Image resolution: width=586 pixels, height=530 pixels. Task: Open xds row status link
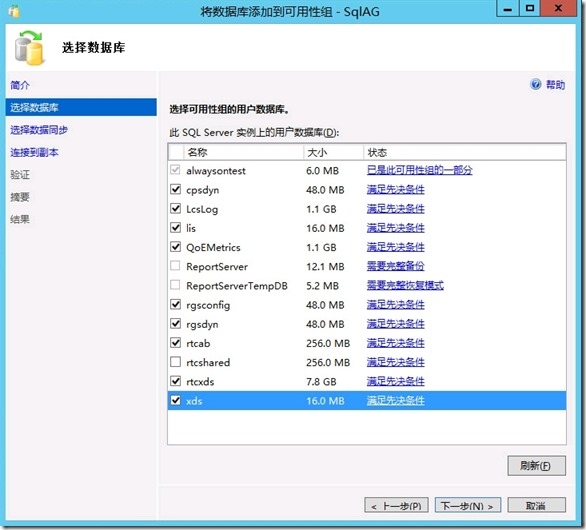pyautogui.click(x=395, y=401)
